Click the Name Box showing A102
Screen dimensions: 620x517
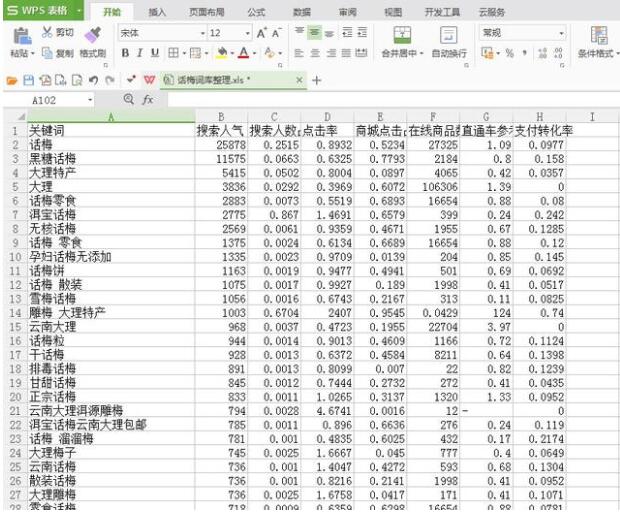pos(50,100)
